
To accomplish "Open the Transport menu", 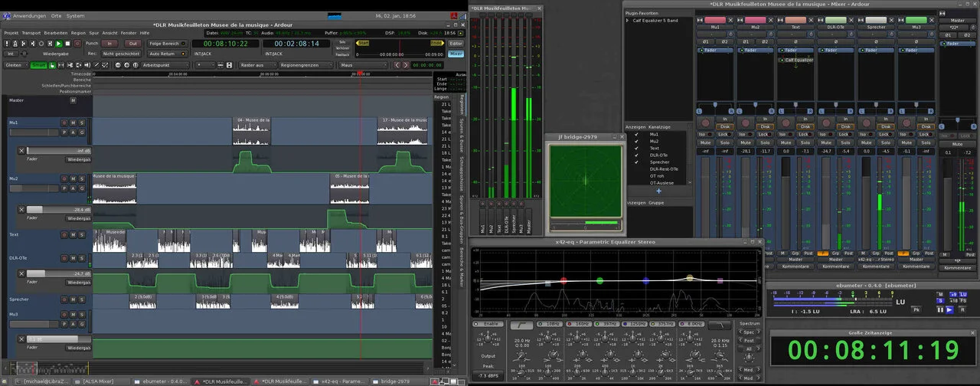I will pyautogui.click(x=31, y=33).
